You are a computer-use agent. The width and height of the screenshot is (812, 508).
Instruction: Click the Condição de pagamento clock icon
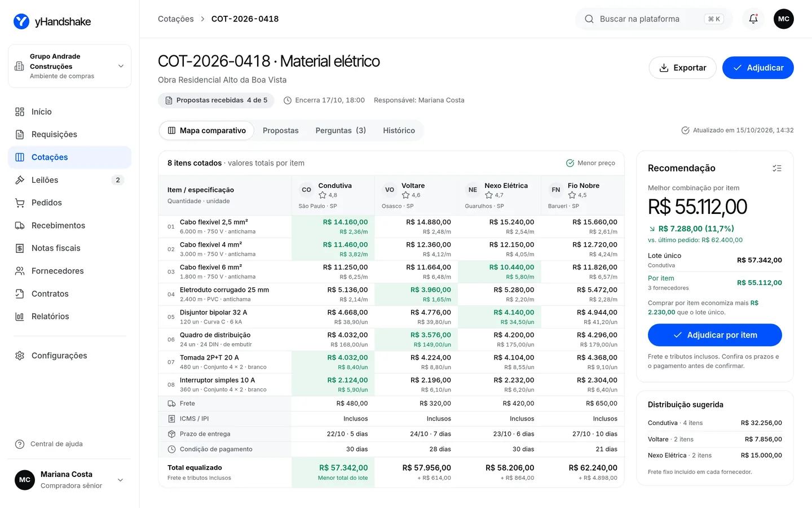click(171, 449)
